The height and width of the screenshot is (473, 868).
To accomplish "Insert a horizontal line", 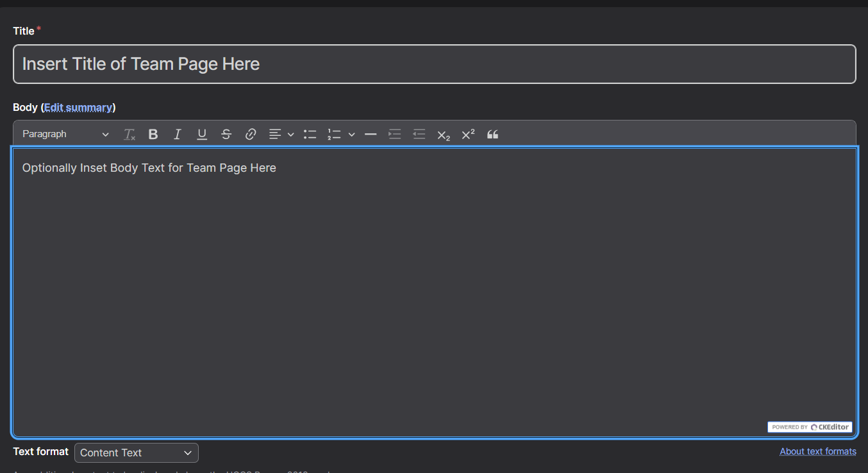I will click(371, 135).
